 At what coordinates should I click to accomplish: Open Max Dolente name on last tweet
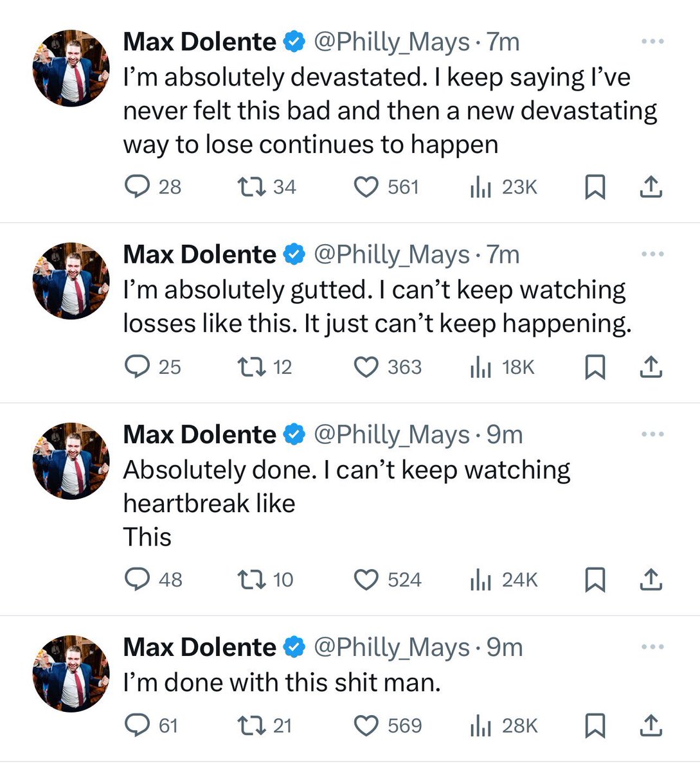[199, 647]
